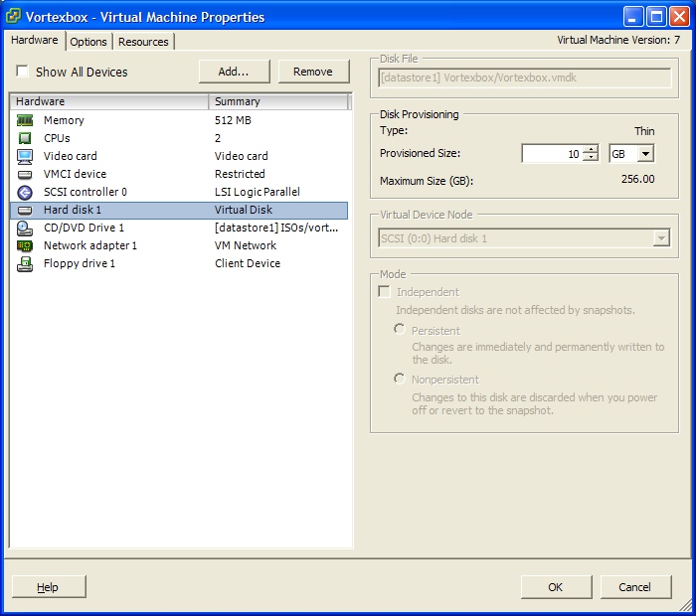Switch to the Hardware tab
Screen dimensions: 696x616
coord(35,40)
